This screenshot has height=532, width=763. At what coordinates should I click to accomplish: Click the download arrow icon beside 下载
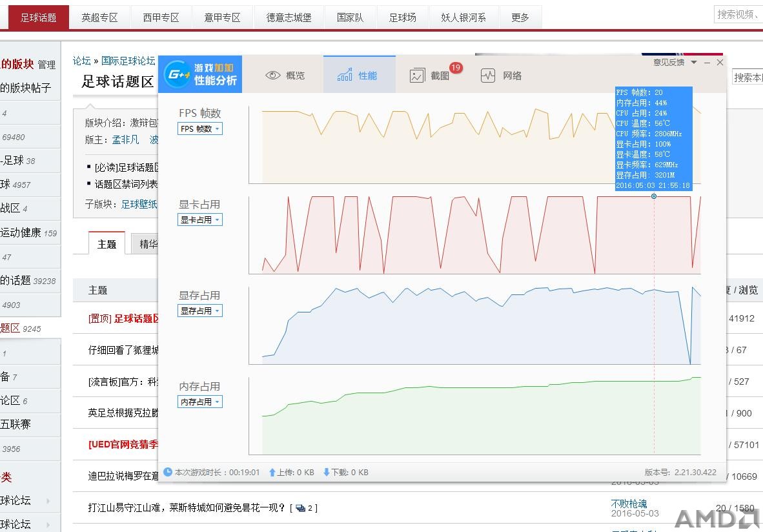[327, 472]
